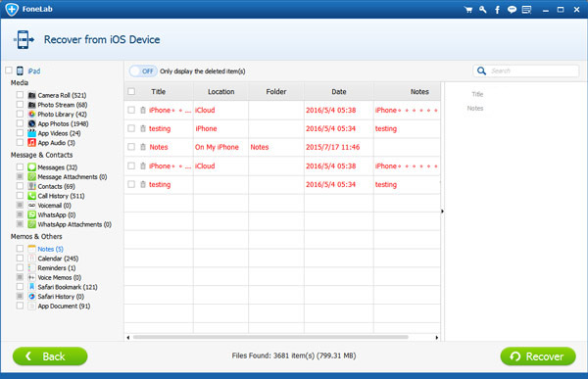Screen dimensions: 588x379
Task: Click the App Photos icon
Action: tap(32, 123)
